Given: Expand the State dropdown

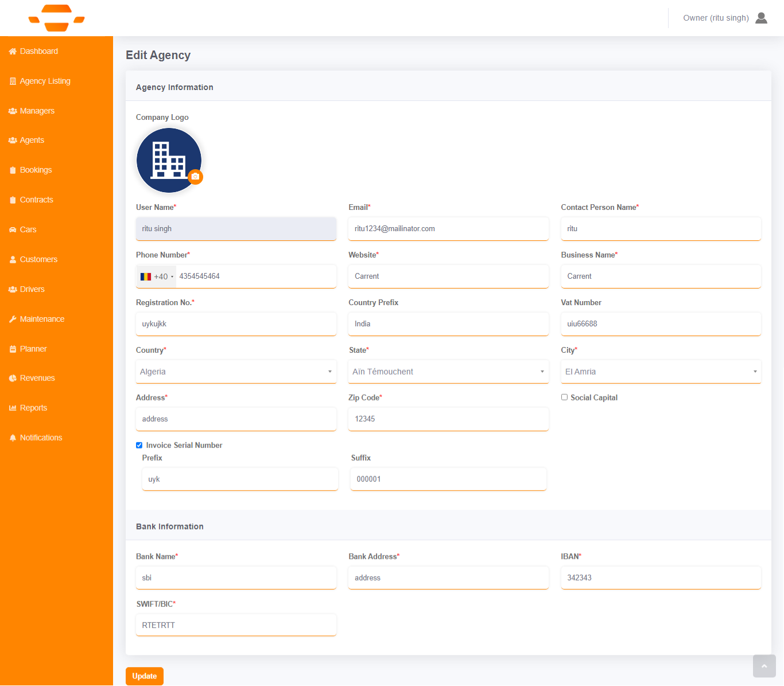Looking at the screenshot, I should point(448,372).
